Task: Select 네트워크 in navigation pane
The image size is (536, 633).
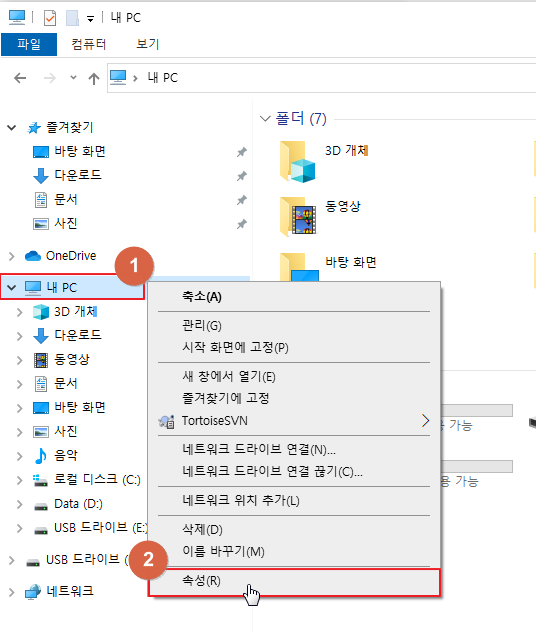Action: (x=70, y=591)
